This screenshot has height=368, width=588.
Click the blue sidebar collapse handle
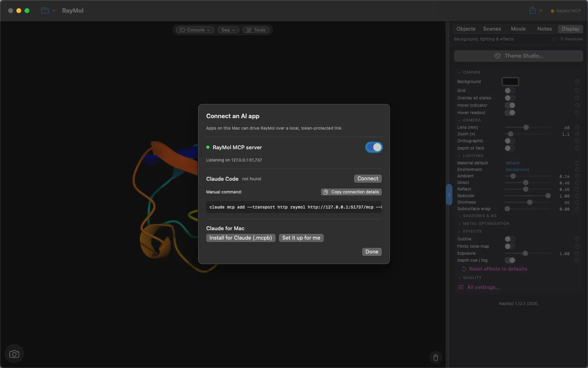click(x=449, y=195)
